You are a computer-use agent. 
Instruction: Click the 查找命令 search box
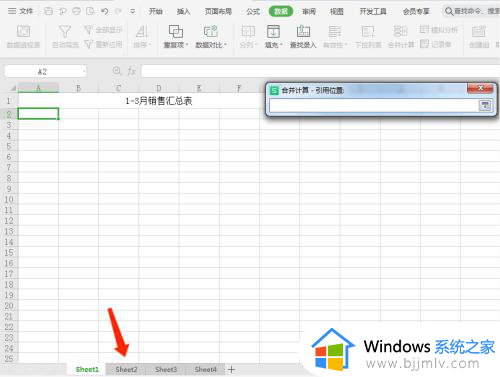point(472,11)
